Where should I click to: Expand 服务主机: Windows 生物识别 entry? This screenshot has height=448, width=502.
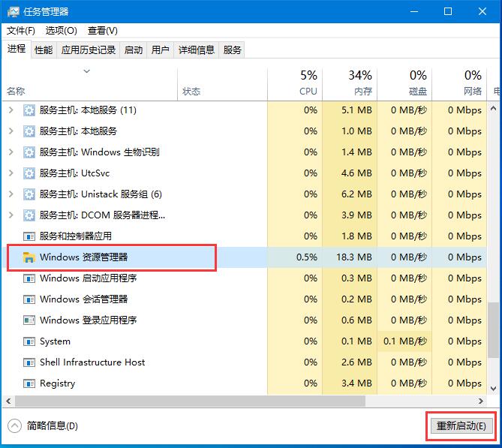click(x=11, y=152)
